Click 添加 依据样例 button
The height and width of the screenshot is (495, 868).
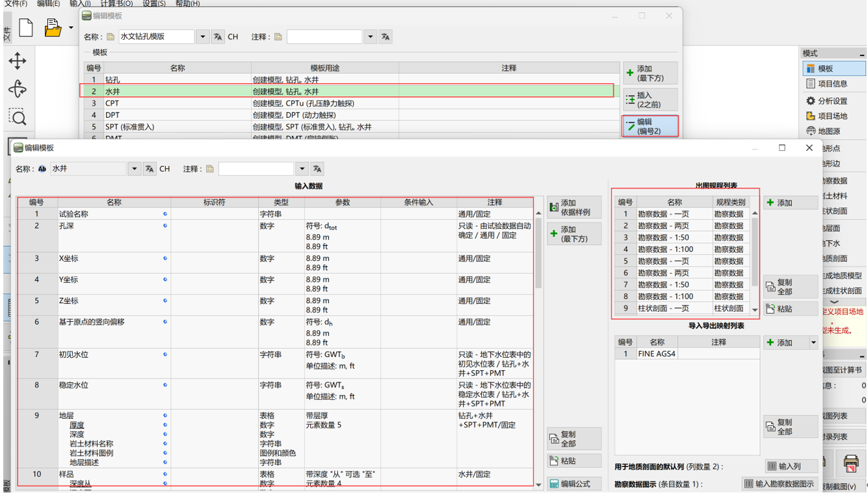click(574, 207)
